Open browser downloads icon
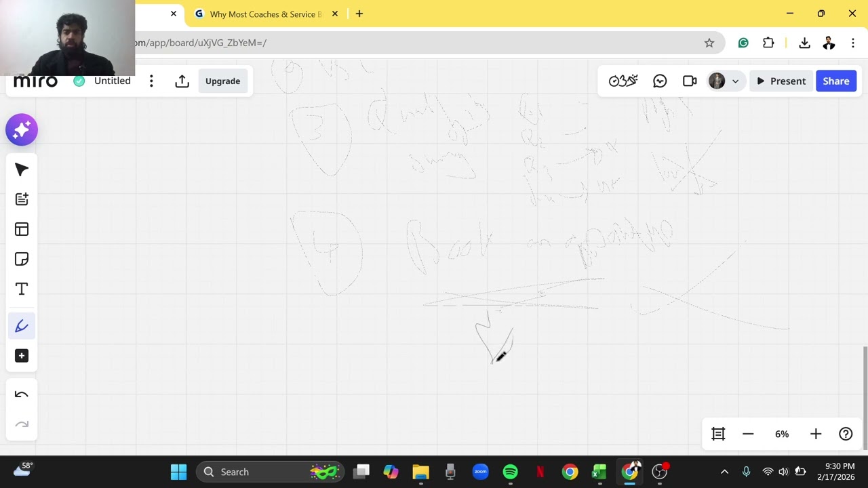This screenshot has width=868, height=488. click(804, 43)
